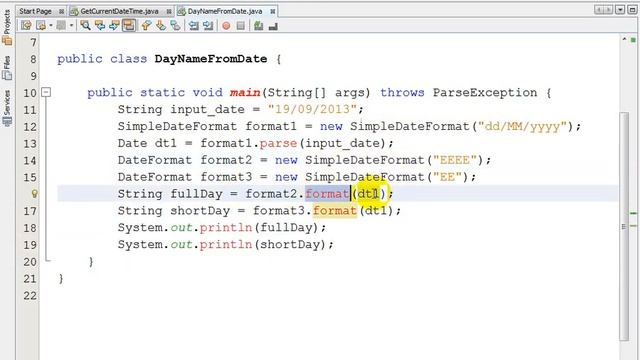The image size is (640, 360).
Task: Shift line right toolbar icon
Action: tap(208, 26)
